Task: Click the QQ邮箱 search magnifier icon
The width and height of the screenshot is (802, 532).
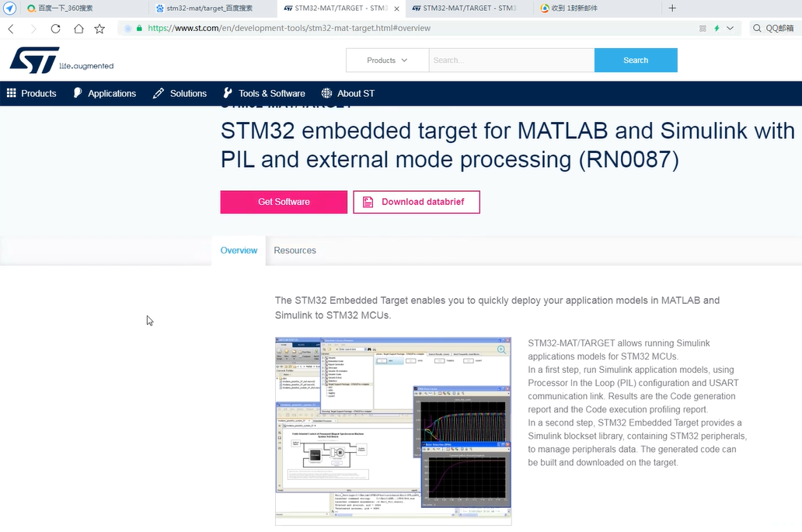Action: (x=757, y=29)
